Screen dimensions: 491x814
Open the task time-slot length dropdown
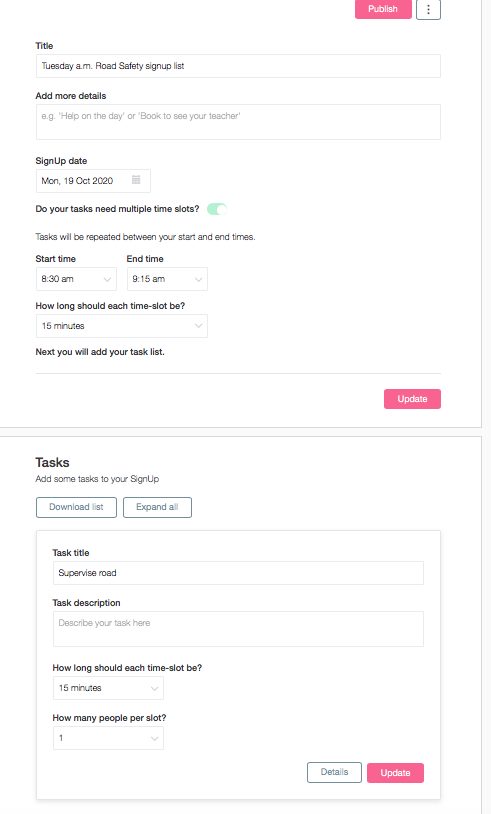coord(108,688)
